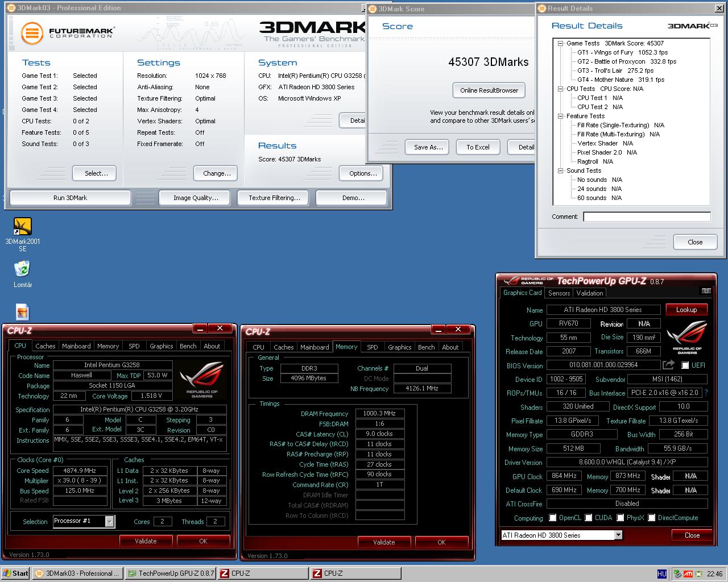Click OK in Memory CPU-Z window
Viewport: 728px width, 582px height.
(441, 542)
